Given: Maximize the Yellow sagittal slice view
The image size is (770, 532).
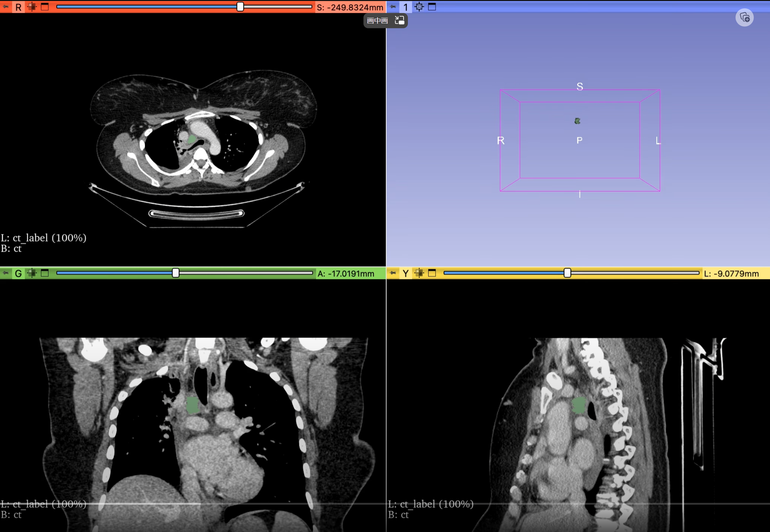Looking at the screenshot, I should tap(432, 273).
